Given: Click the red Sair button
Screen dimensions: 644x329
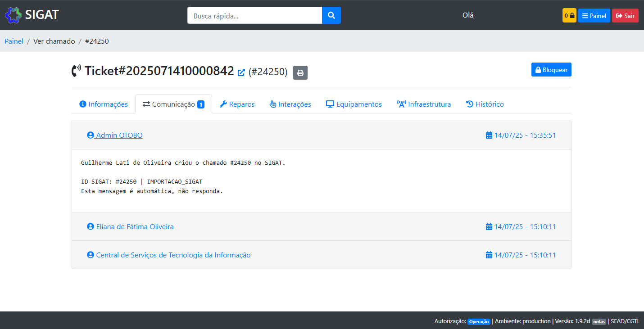Looking at the screenshot, I should tap(625, 15).
